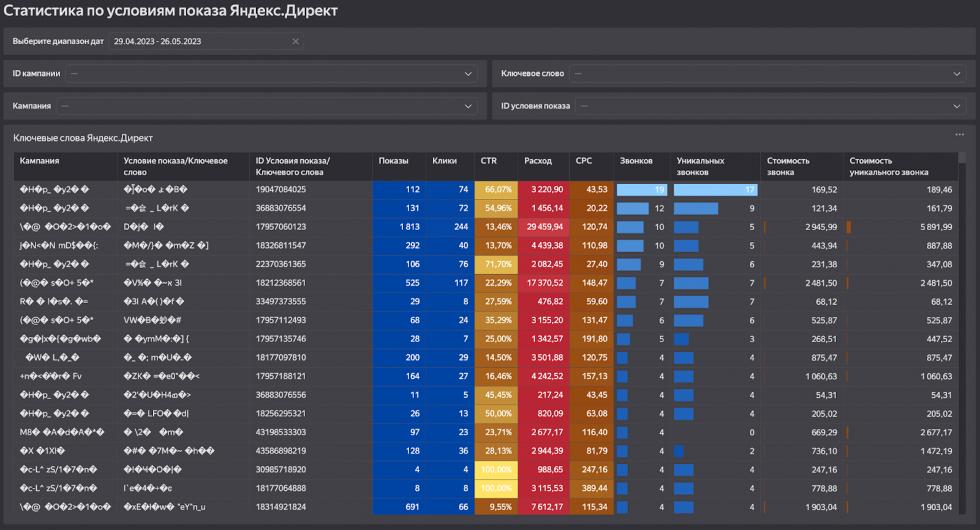The width and height of the screenshot is (980, 530).
Task: Click the calls bar showing 19
Action: [641, 190]
